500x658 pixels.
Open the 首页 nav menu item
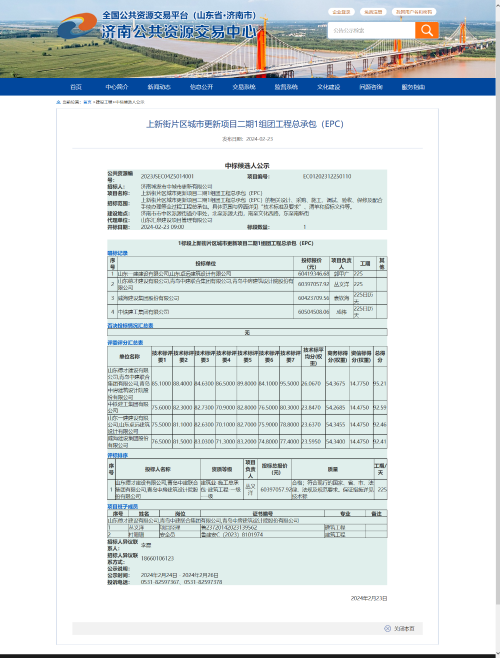pos(76,87)
